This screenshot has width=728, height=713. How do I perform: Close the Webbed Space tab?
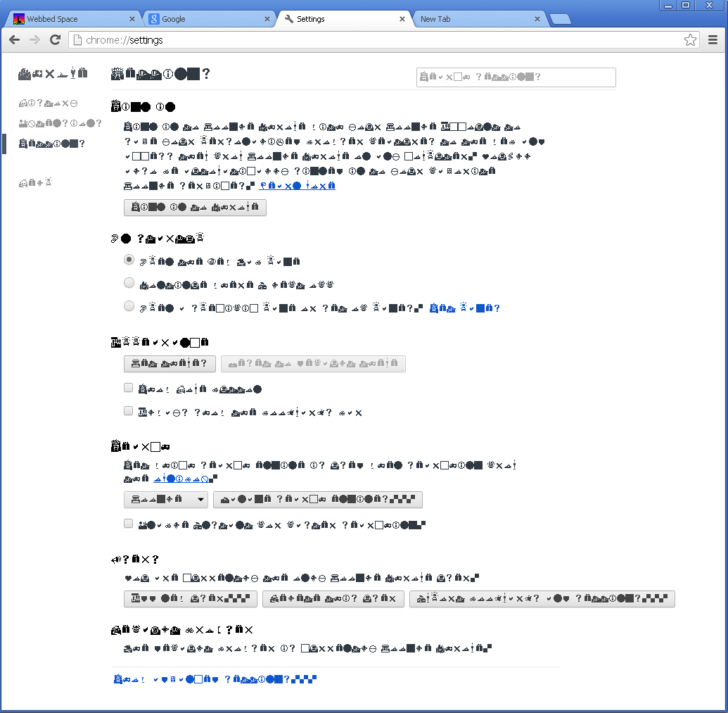132,19
